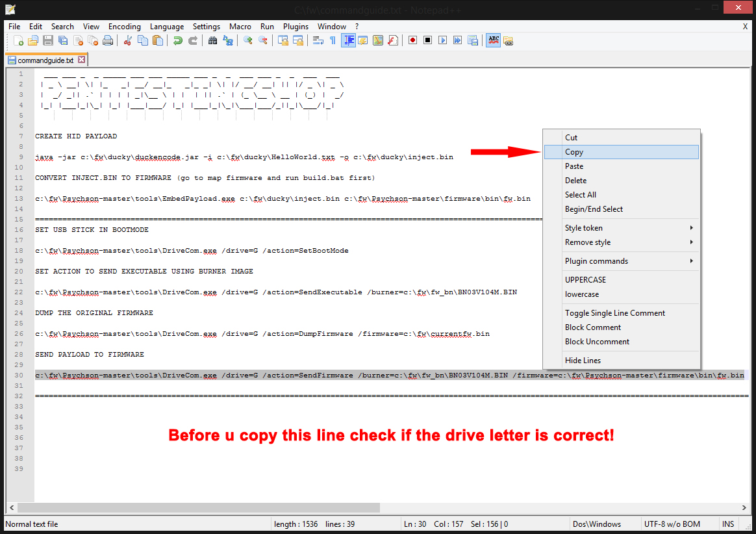Print the document using printer icon
The width and height of the screenshot is (756, 534).
pos(108,40)
